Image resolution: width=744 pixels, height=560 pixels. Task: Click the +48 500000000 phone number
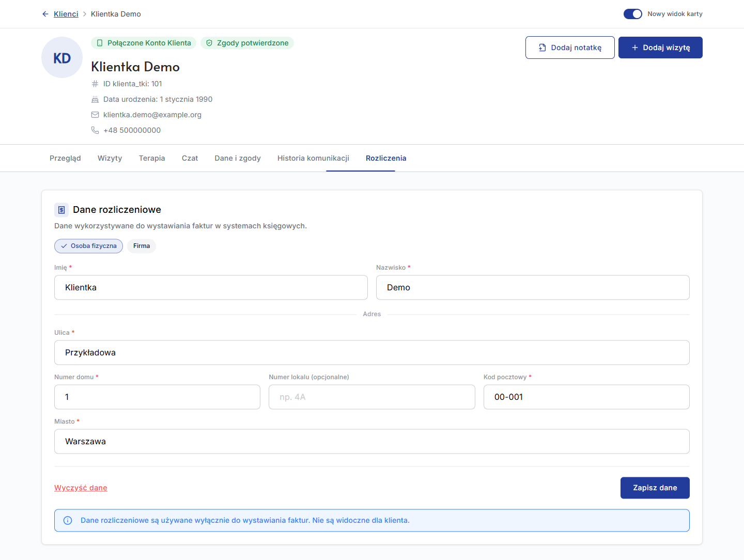(x=132, y=130)
